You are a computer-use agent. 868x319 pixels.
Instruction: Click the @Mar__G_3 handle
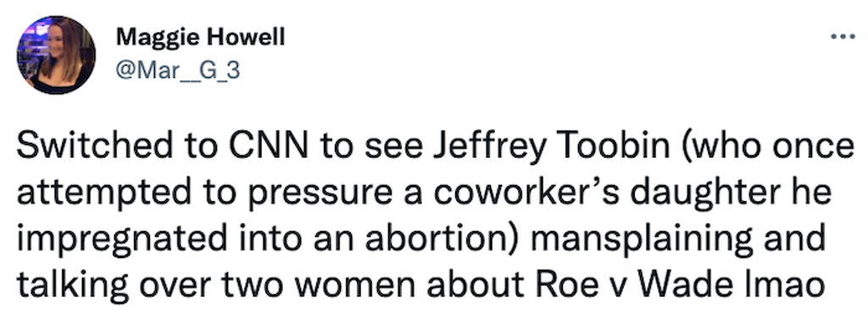pos(178,70)
